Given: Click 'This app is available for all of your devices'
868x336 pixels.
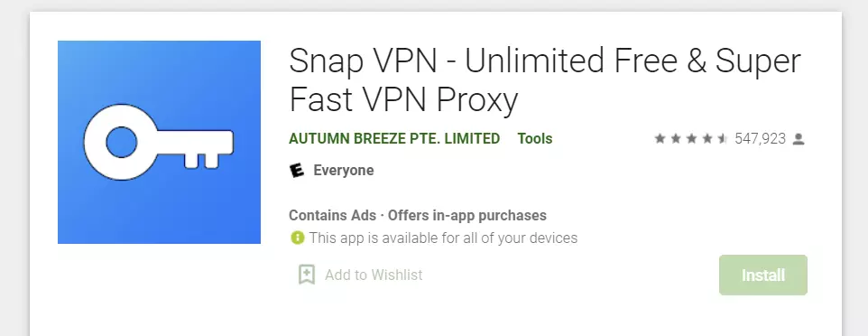Looking at the screenshot, I should coord(443,238).
